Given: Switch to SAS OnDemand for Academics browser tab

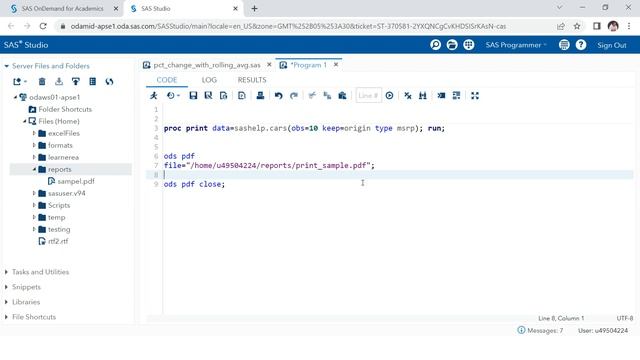Looking at the screenshot, I should (x=62, y=9).
